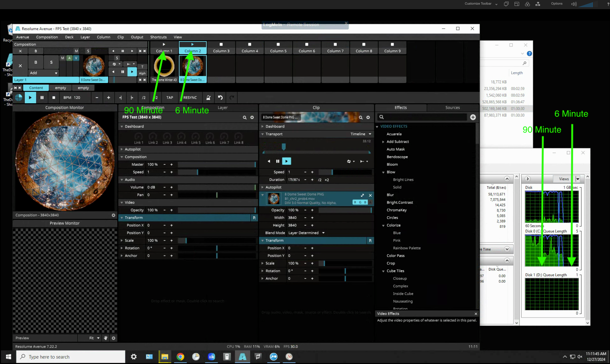Click the add effect plus icon

coord(473,117)
